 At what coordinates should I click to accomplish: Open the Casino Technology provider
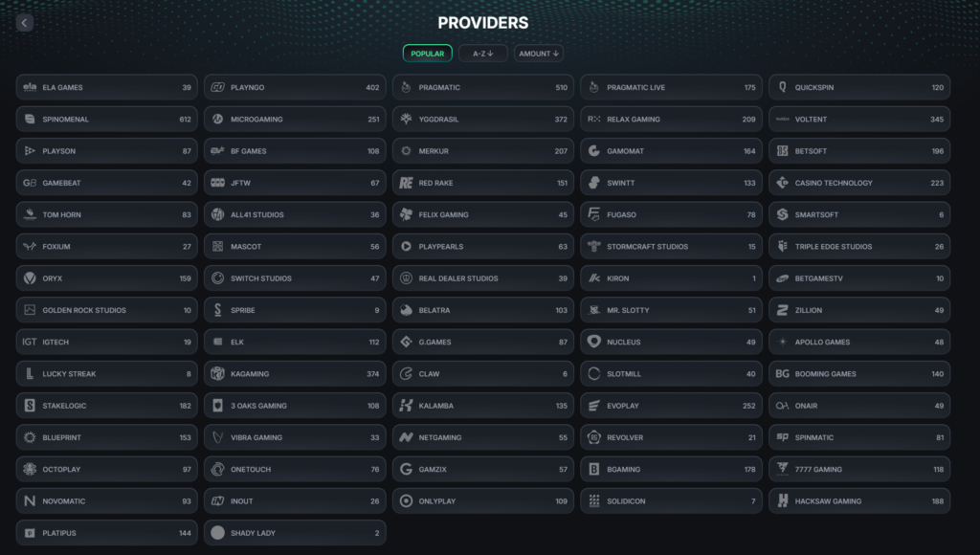pyautogui.click(x=859, y=183)
